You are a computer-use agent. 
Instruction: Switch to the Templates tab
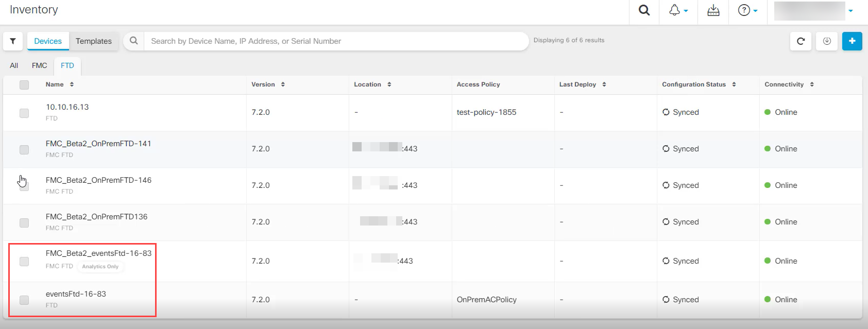coord(93,41)
